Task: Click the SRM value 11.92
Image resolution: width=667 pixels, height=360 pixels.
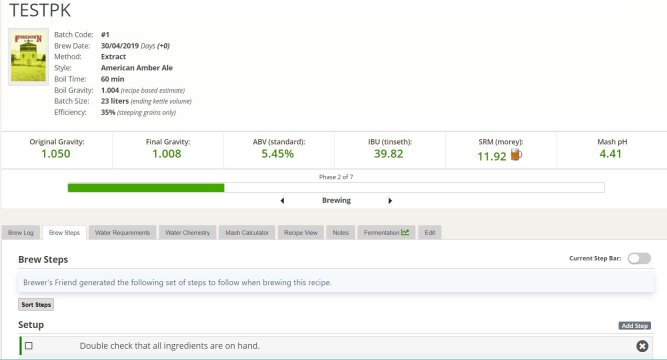Action: click(492, 156)
